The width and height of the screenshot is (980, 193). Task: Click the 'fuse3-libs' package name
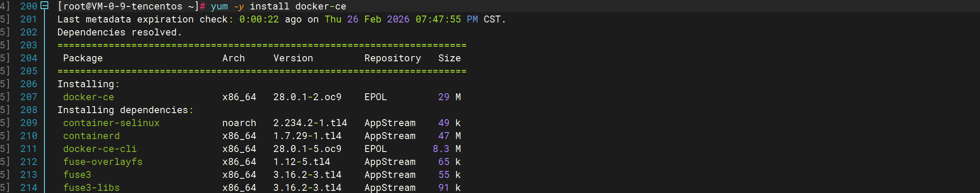91,188
